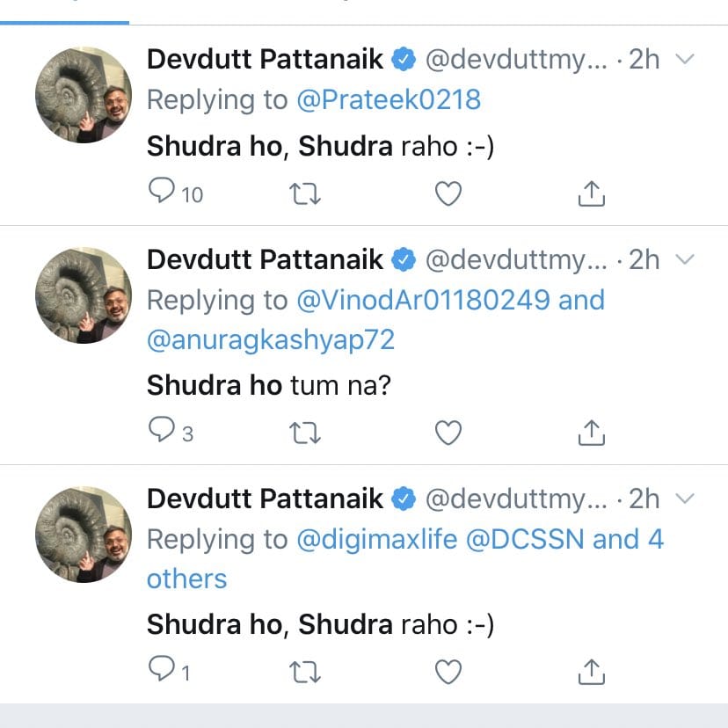This screenshot has height=728, width=728.
Task: Tap the profile picture on the first tweet
Action: pyautogui.click(x=83, y=95)
